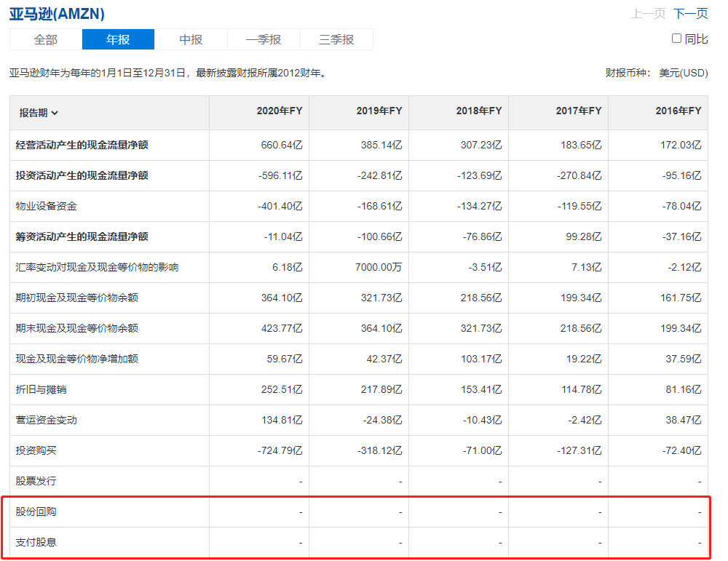Click the 期末现金及现金等价物余额 row label
The width and height of the screenshot is (728, 561).
coord(76,329)
